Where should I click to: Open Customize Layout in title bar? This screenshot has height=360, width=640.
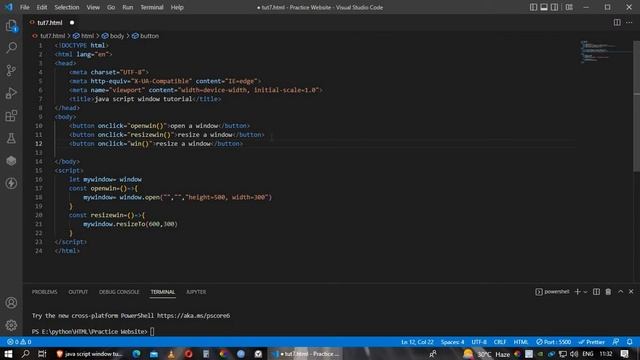[x=569, y=7]
